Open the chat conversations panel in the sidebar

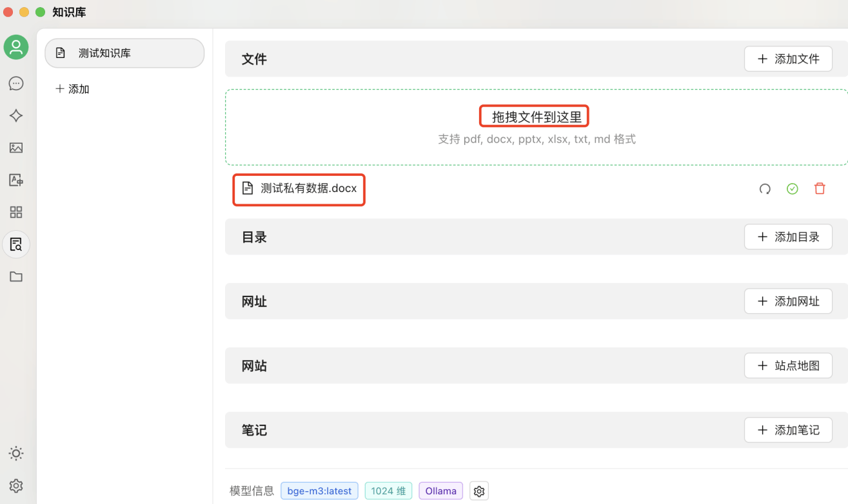pos(16,83)
